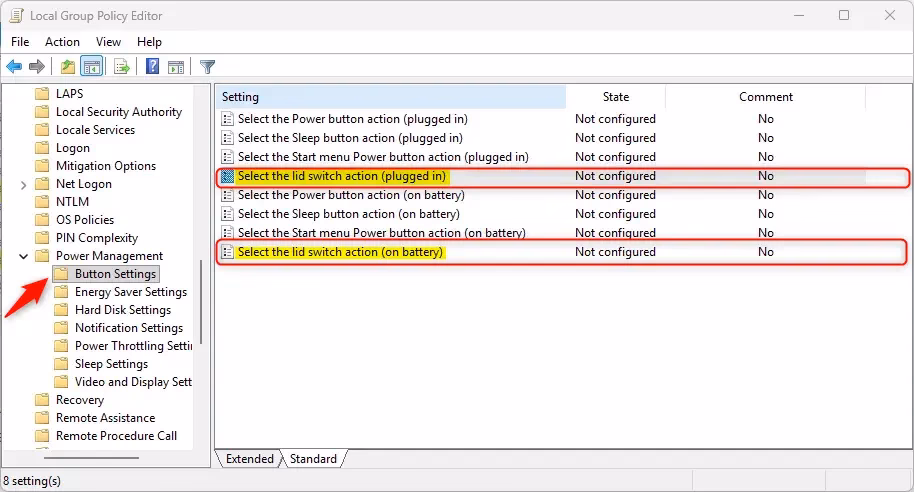Screen dimensions: 914x492
Task: Switch to the Extended tab
Action: tap(249, 459)
